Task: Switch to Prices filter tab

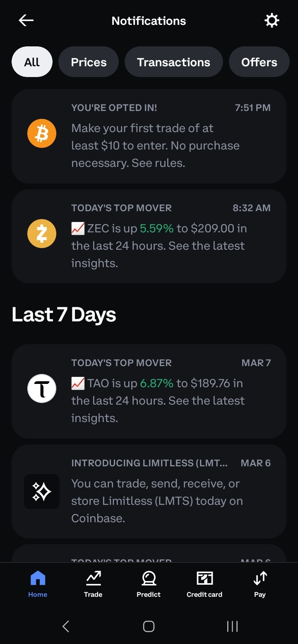Action: (x=89, y=62)
